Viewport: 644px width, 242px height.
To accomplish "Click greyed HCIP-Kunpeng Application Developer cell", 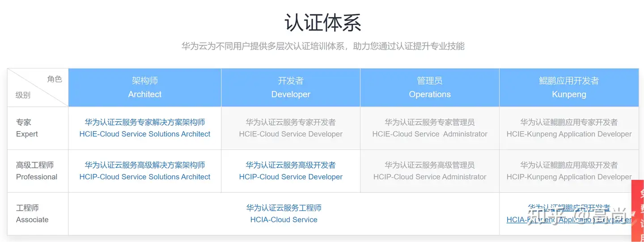I will click(569, 171).
